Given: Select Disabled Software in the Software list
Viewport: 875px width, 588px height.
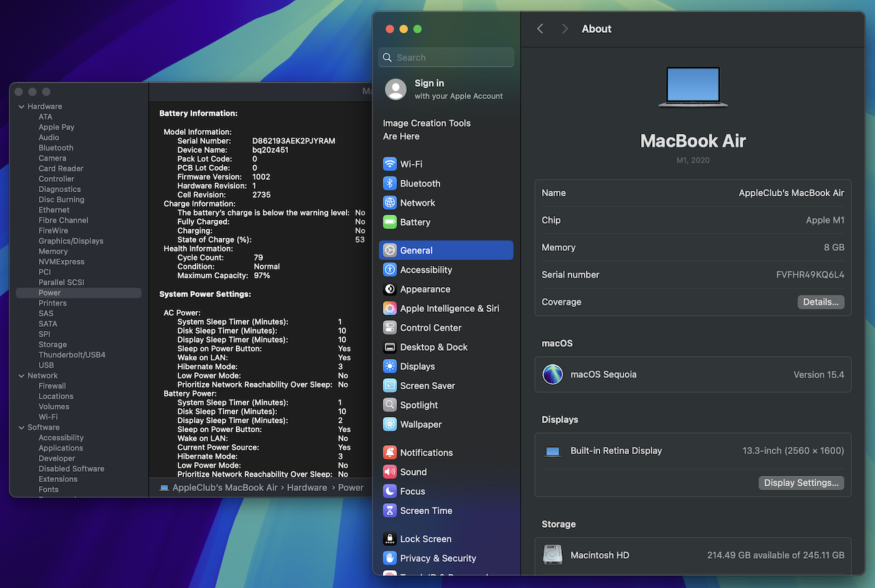Looking at the screenshot, I should coord(71,469).
